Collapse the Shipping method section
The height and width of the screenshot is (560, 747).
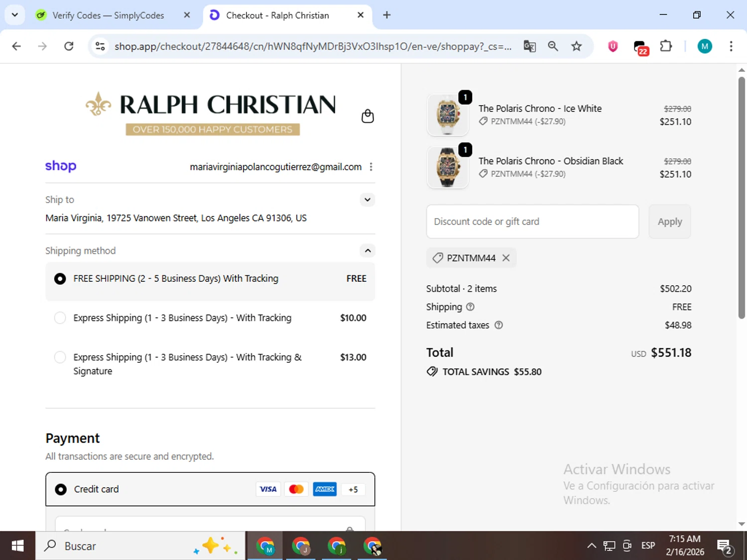(368, 250)
